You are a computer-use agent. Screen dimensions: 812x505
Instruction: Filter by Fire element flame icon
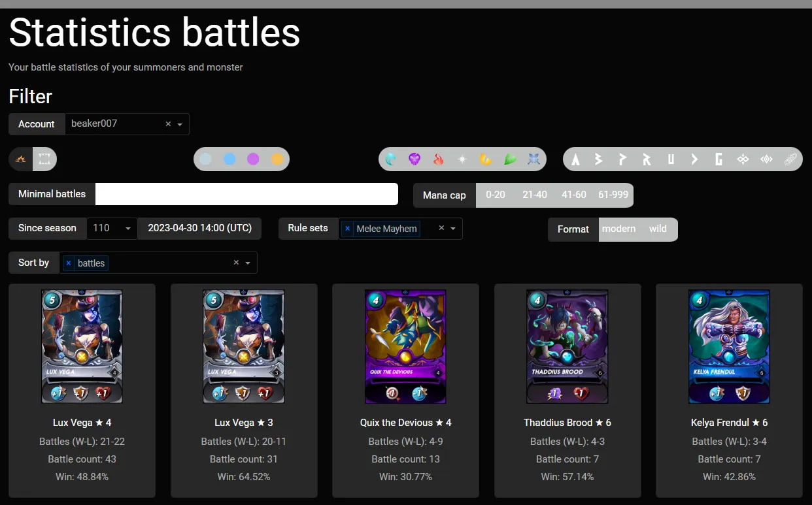tap(439, 159)
